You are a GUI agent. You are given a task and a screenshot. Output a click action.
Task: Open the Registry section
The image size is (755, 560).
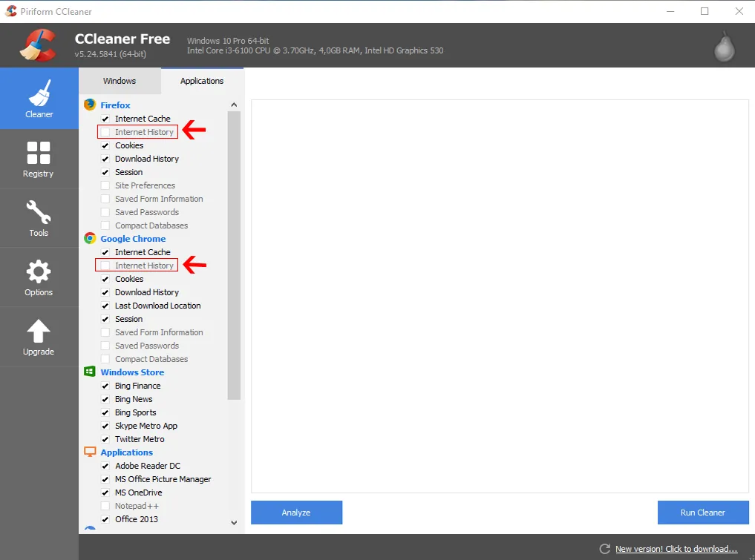pyautogui.click(x=39, y=158)
